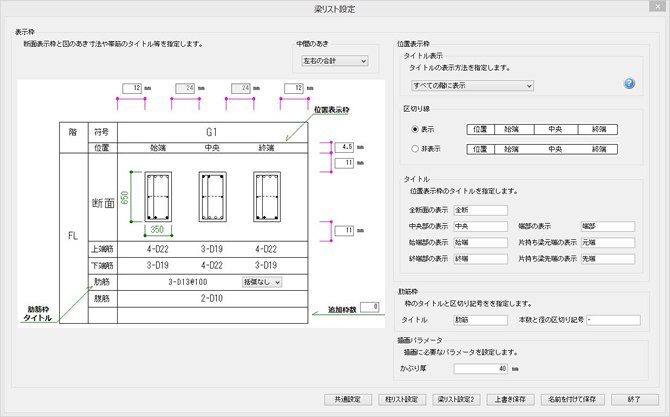
Task: Close the 梁リスト設定 dialog with the X
Action: point(658,6)
